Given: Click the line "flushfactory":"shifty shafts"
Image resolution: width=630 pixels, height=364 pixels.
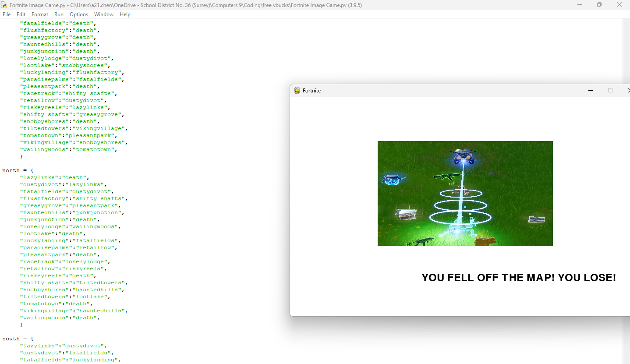Looking at the screenshot, I should [x=74, y=198].
